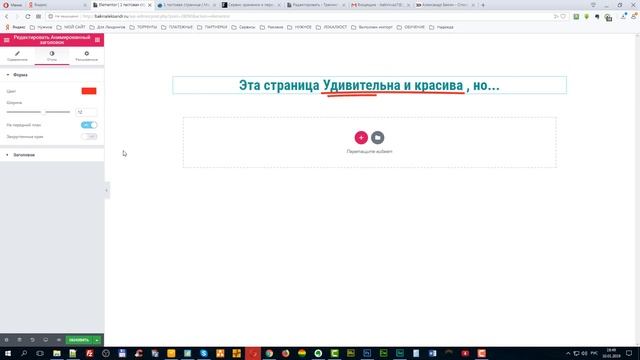Open the МОЙ САЙТ bookmarks folder
This screenshot has width=640, height=360.
click(x=71, y=27)
